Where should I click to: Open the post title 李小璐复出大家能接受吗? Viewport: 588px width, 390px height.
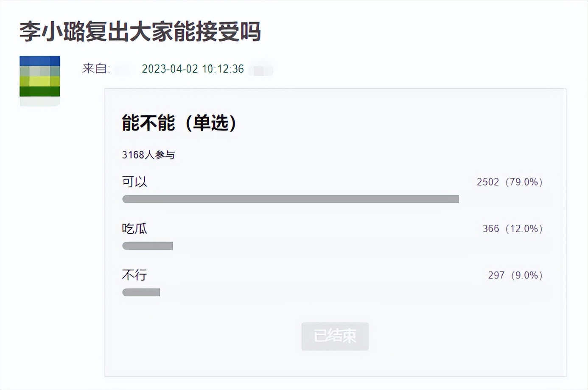(x=140, y=31)
